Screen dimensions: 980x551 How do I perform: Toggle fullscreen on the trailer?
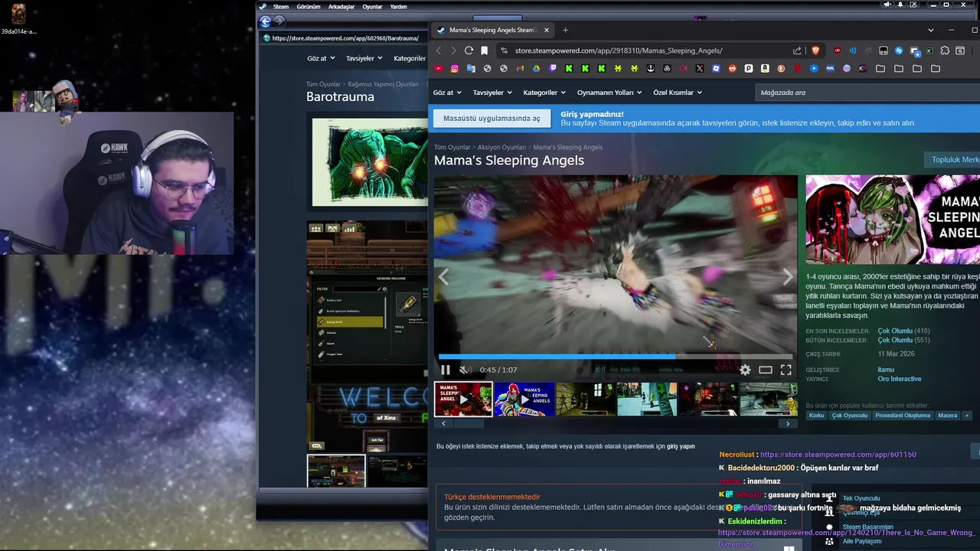pos(786,370)
